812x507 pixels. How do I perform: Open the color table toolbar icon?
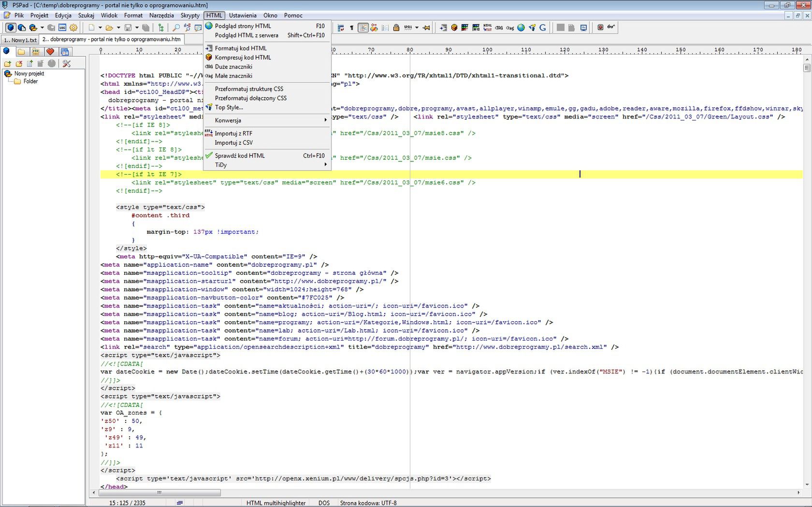click(x=465, y=28)
